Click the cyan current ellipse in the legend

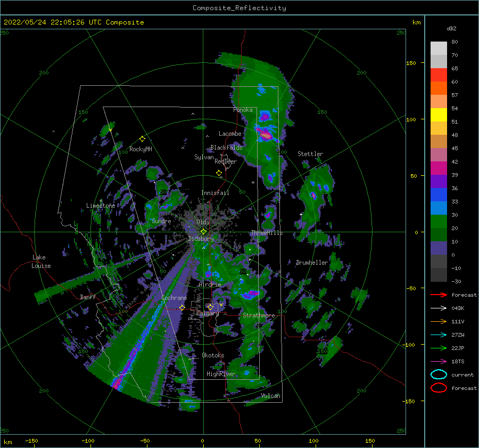coord(439,374)
